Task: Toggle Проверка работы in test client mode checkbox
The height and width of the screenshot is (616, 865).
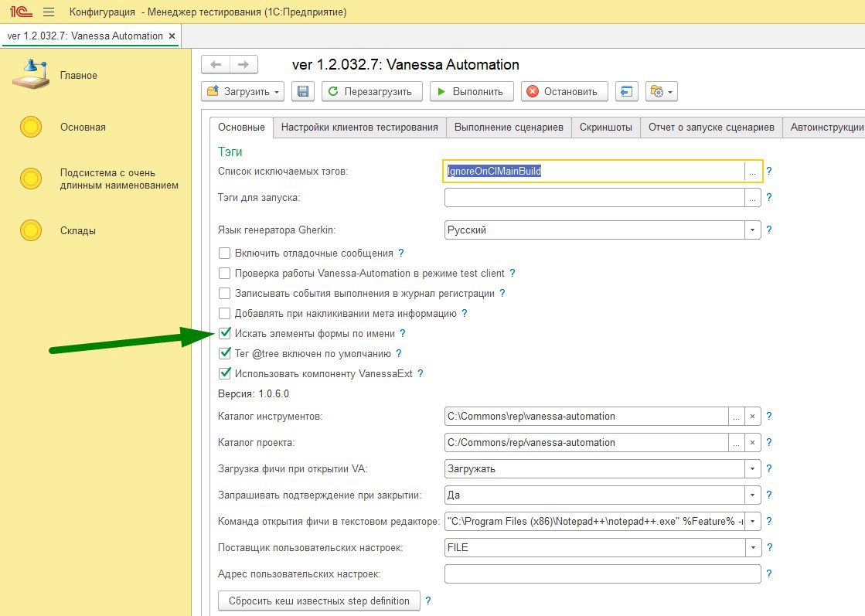Action: 224,273
